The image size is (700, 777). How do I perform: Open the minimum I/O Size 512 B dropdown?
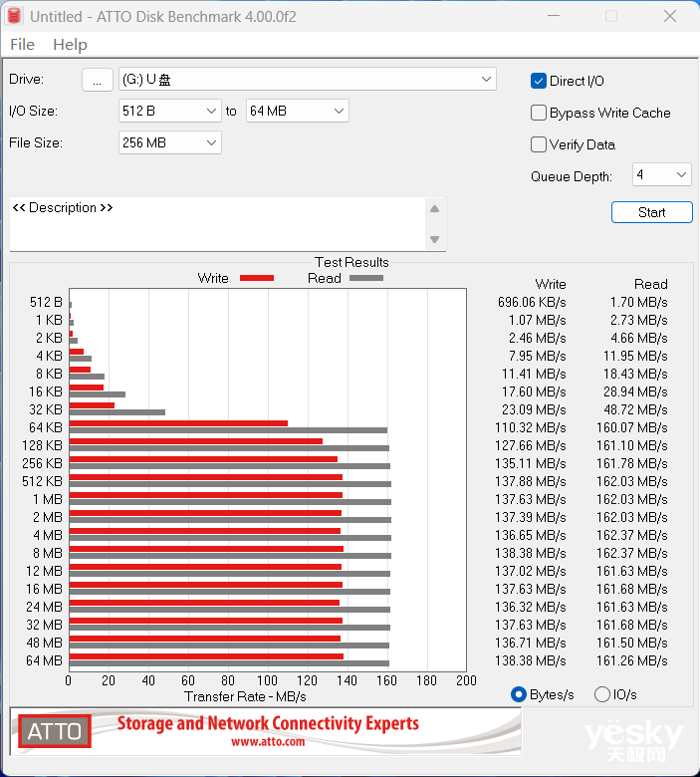(x=170, y=111)
